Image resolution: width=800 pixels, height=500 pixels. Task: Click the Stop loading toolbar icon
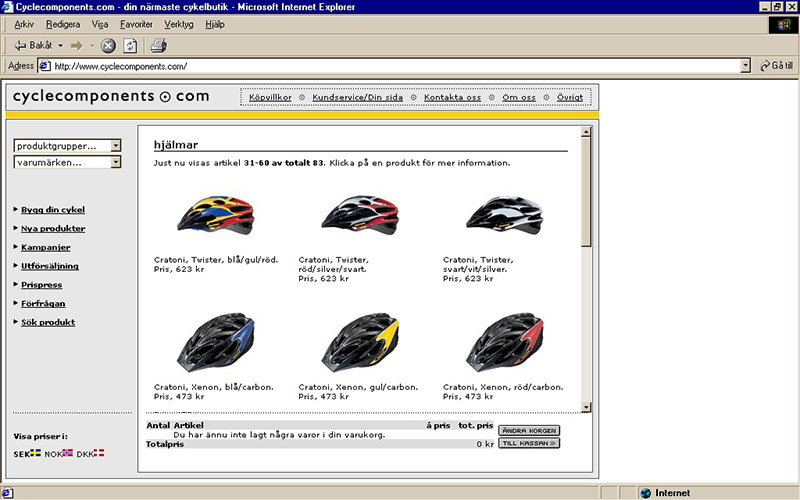point(108,46)
